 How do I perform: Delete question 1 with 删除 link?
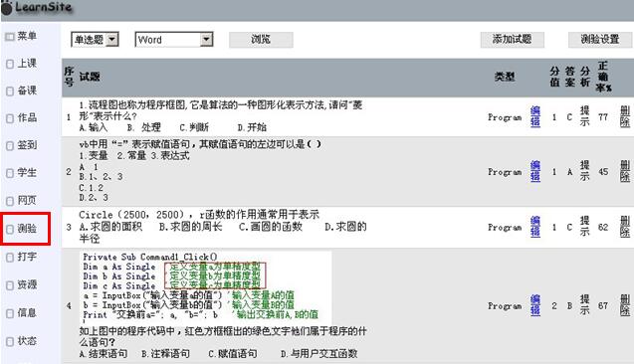coord(625,116)
